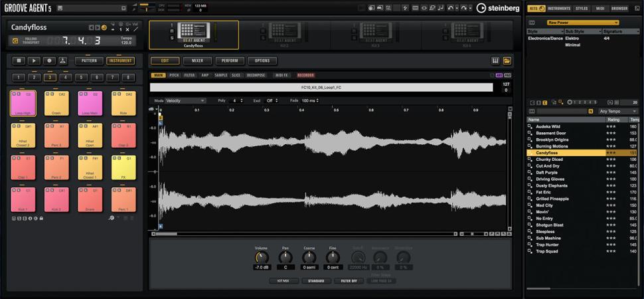Open the Raw Power filter dropdown
Viewport: 644px width, 299px height.
tap(582, 23)
